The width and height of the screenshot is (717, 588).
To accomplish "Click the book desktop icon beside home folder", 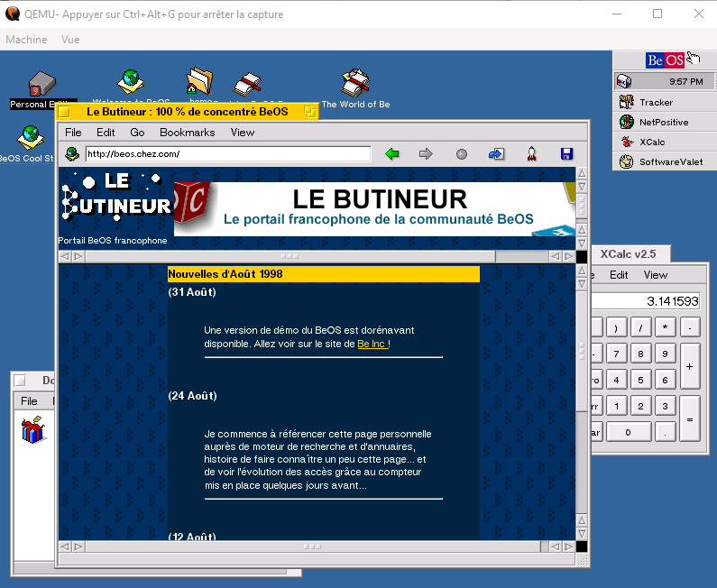I will (x=247, y=85).
